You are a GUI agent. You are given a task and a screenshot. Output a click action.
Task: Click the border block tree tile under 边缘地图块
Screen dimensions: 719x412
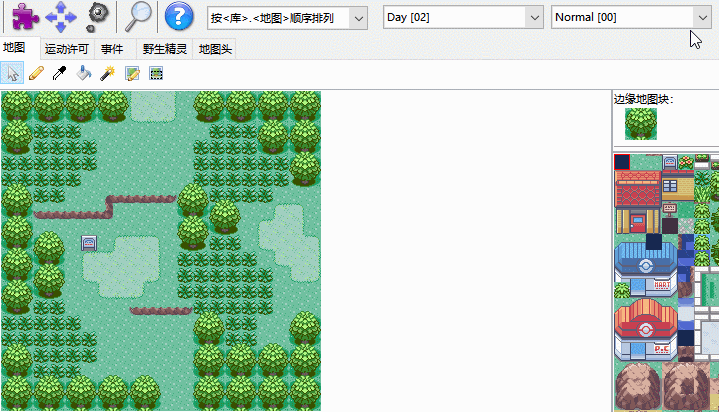click(x=641, y=124)
